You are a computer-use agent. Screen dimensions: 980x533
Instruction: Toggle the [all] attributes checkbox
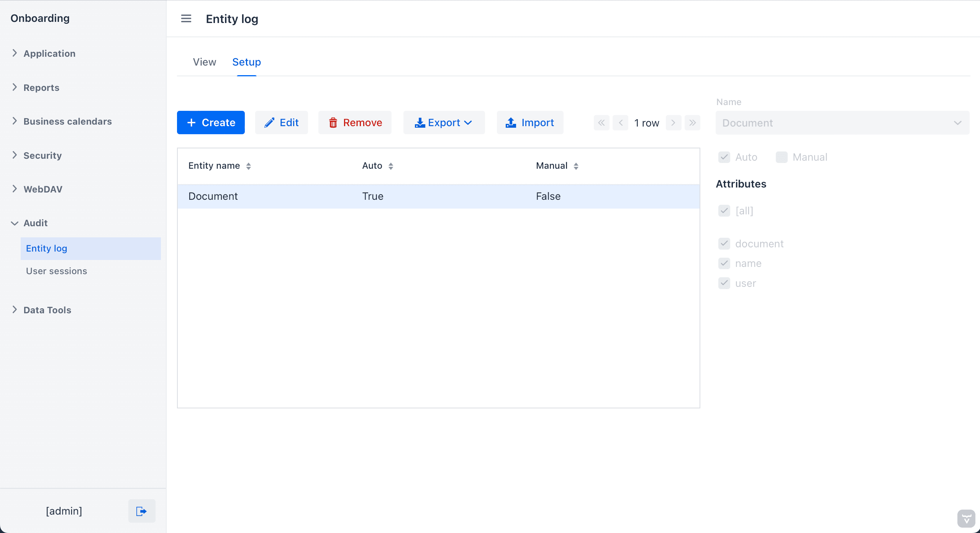724,211
